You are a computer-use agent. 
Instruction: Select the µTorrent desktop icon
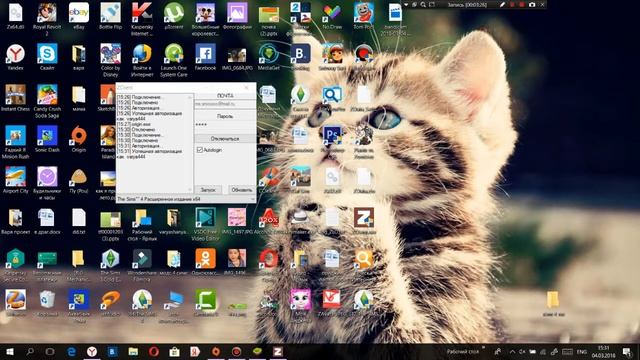(x=174, y=16)
